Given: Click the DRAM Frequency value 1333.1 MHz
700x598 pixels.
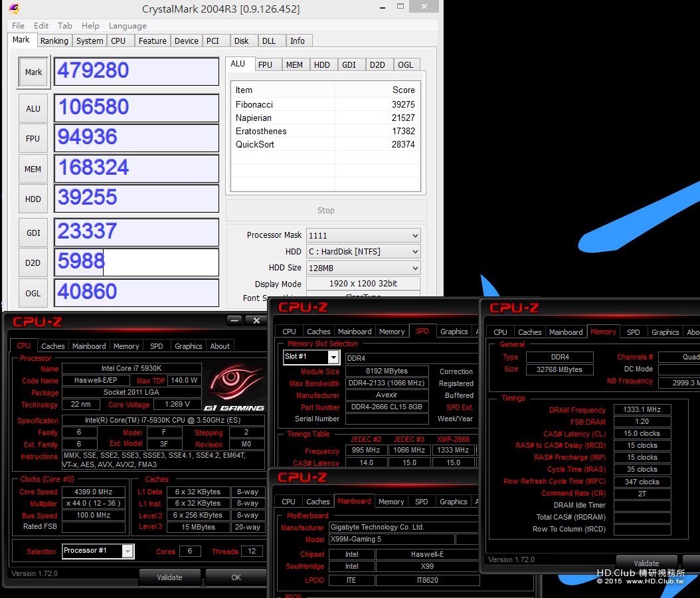Looking at the screenshot, I should coord(642,409).
